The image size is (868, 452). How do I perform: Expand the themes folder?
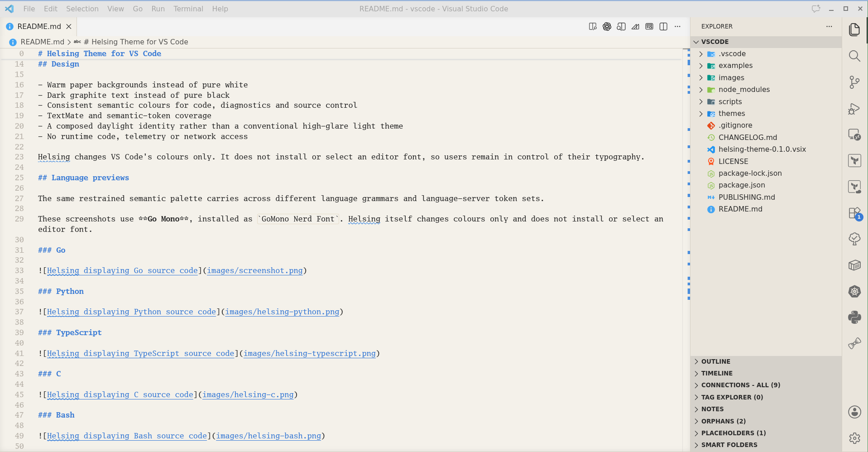tap(766, 114)
